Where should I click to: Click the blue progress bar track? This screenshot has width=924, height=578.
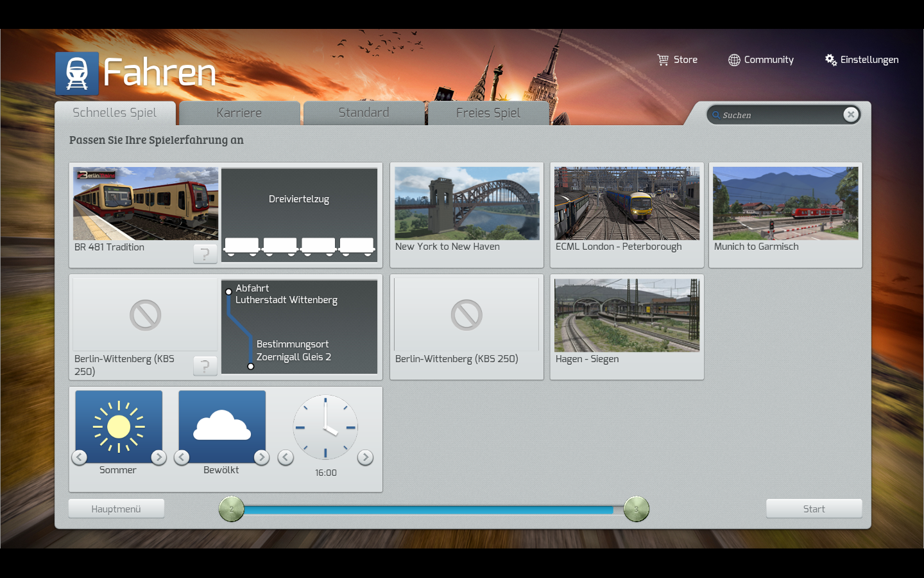[428, 510]
